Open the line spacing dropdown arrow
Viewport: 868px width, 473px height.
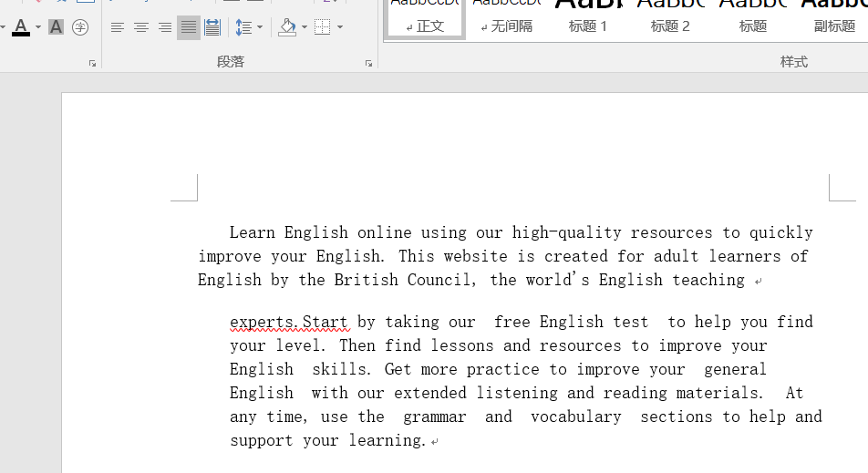(260, 27)
